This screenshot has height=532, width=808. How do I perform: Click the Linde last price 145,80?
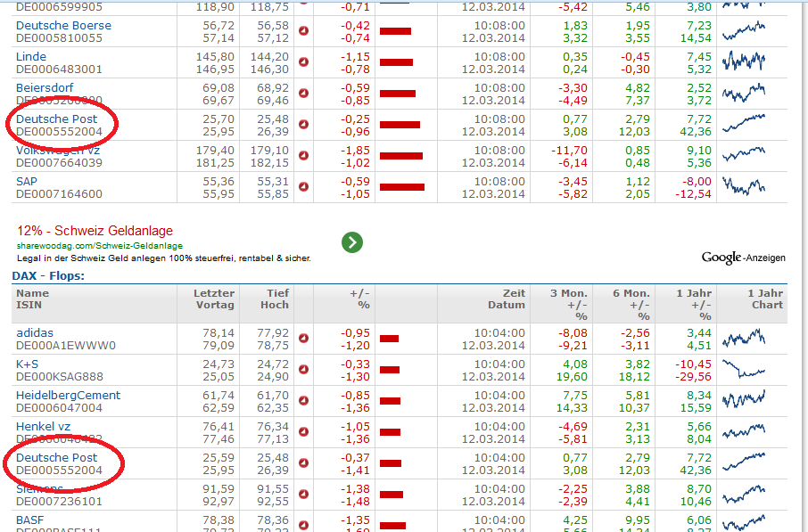(x=215, y=57)
